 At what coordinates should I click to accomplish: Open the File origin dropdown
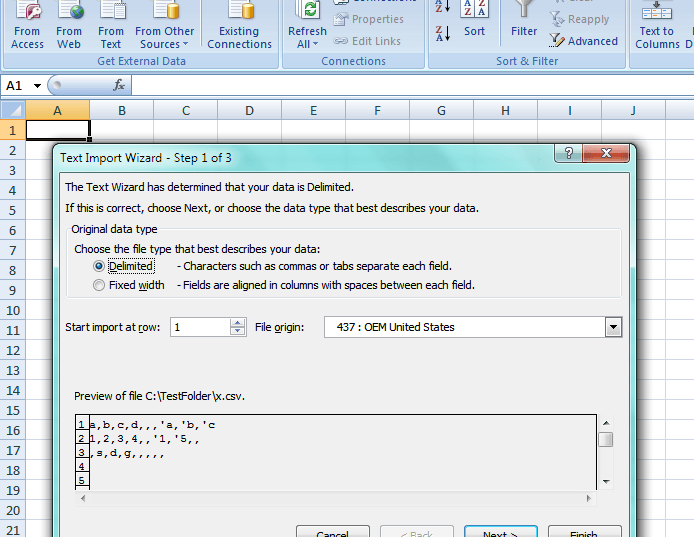613,327
